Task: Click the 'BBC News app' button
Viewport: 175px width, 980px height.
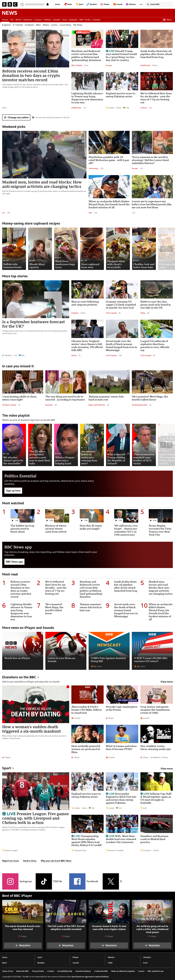Action: click(x=14, y=562)
